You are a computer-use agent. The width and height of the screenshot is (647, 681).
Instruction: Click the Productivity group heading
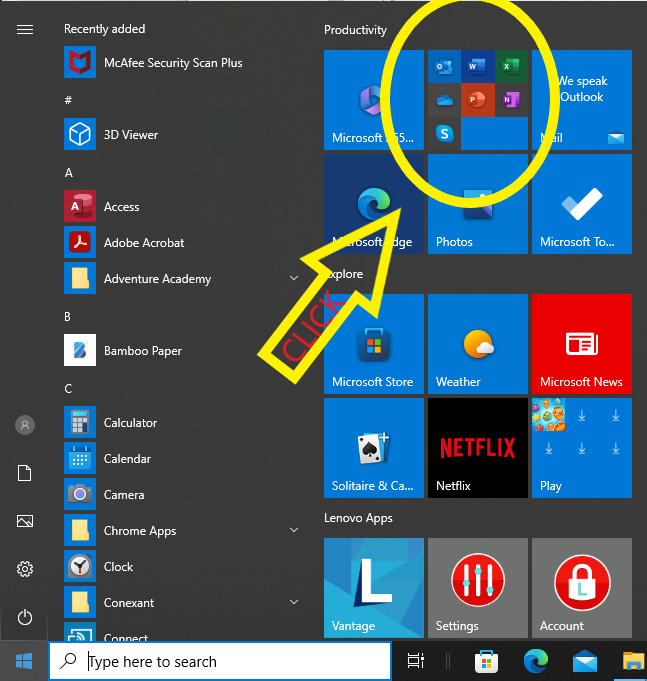click(355, 30)
